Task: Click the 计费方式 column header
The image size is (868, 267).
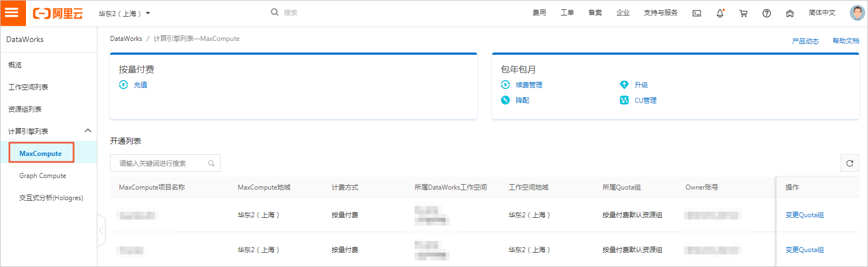Action: click(x=345, y=187)
